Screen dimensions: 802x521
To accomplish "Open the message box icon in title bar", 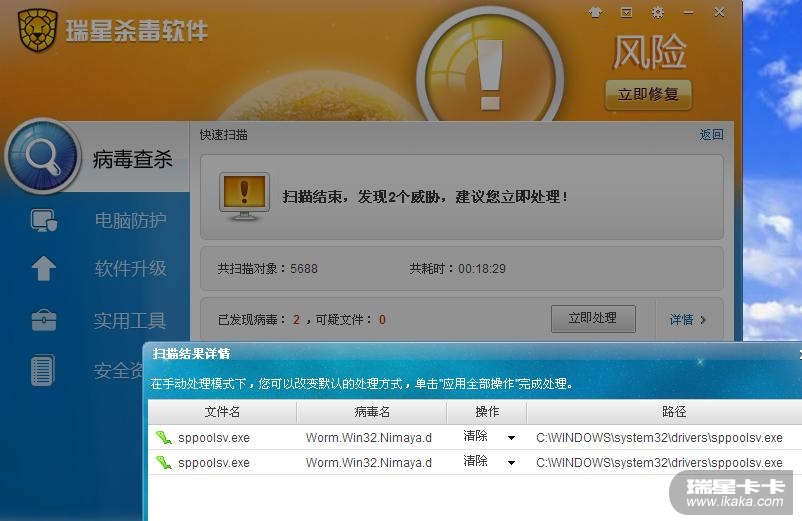I will click(627, 12).
